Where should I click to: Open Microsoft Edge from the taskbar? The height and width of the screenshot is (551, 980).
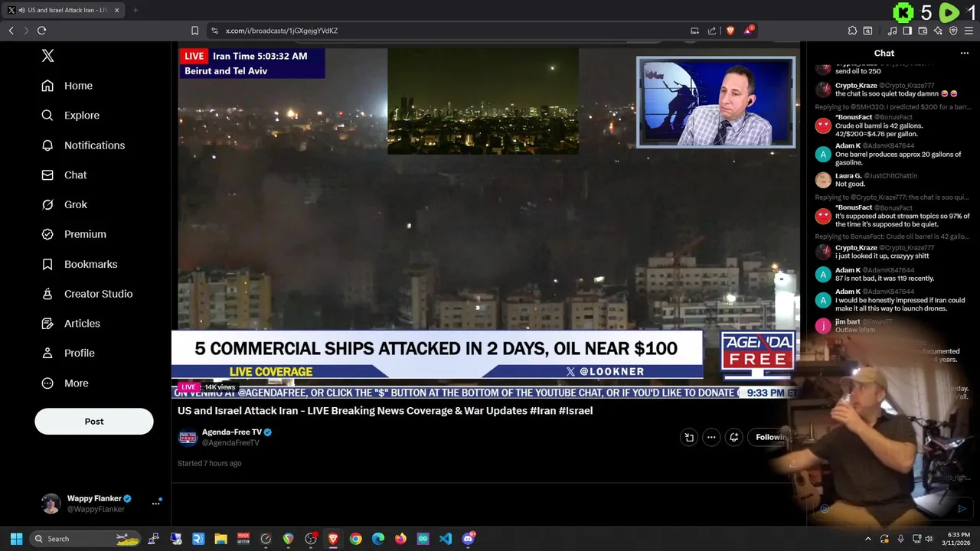point(378,539)
